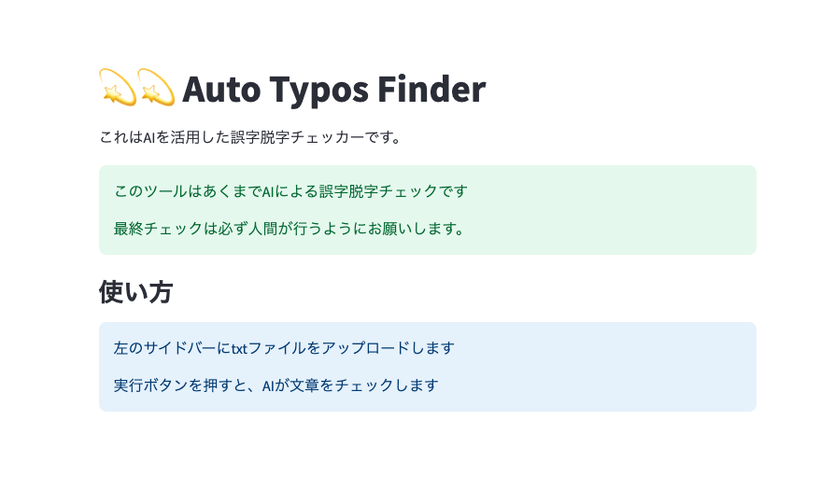Click the second dizzy star emoji beside title
This screenshot has width=834, height=504.
tap(156, 89)
